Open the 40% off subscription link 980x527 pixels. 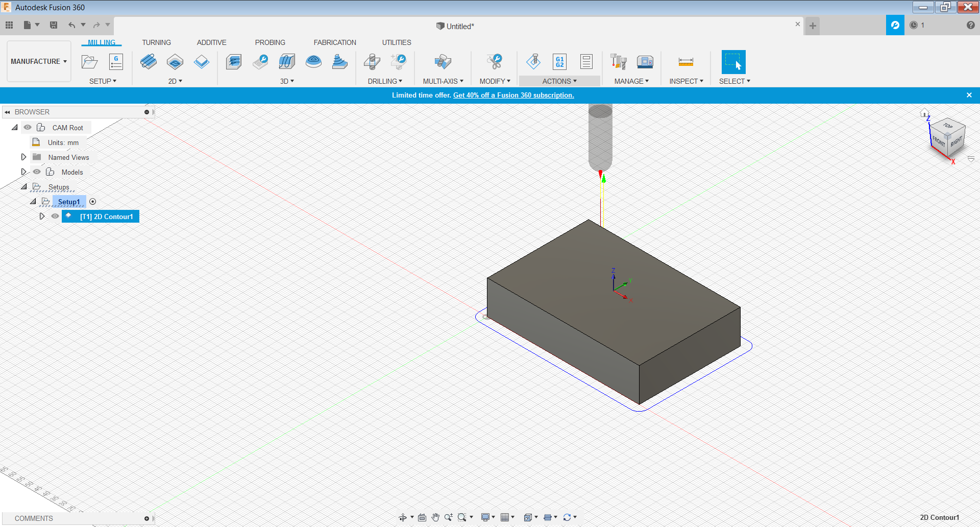coord(513,95)
